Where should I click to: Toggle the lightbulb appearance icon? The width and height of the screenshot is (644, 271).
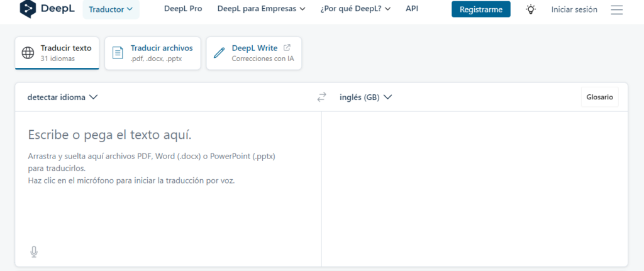(x=531, y=9)
